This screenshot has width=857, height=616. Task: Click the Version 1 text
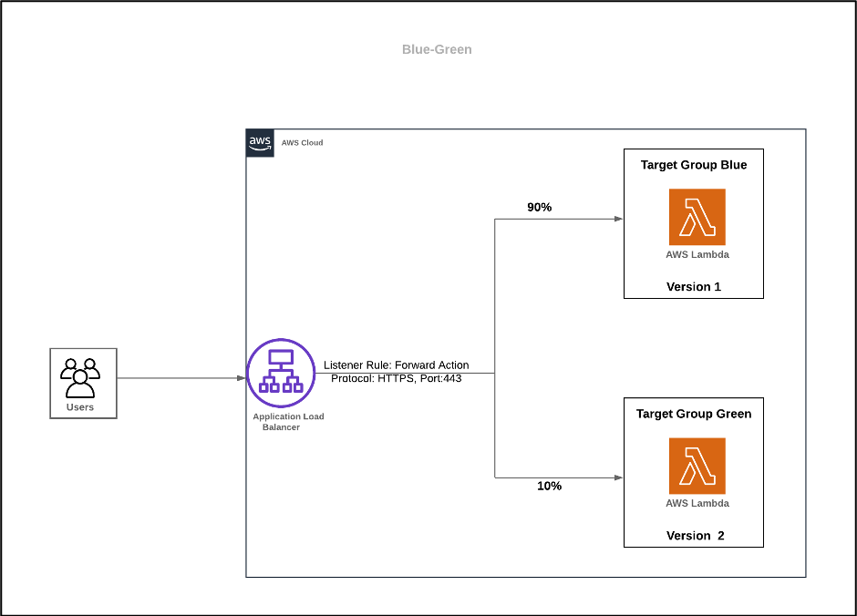(693, 286)
